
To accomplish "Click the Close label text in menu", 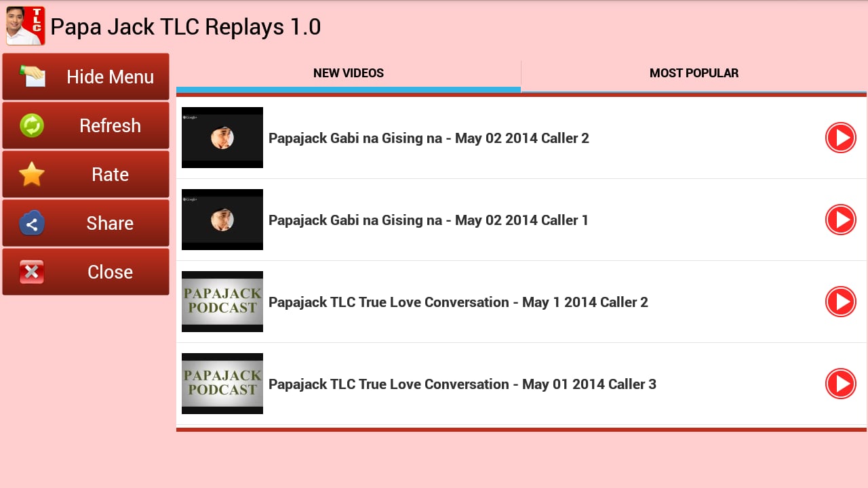I will (110, 272).
